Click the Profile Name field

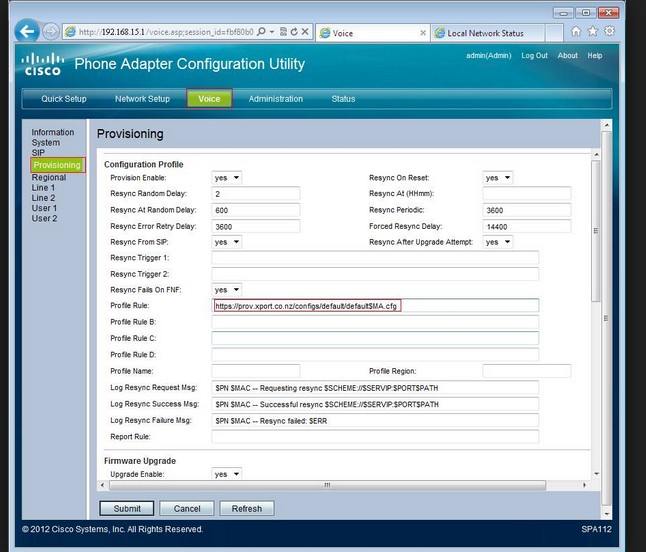point(256,371)
